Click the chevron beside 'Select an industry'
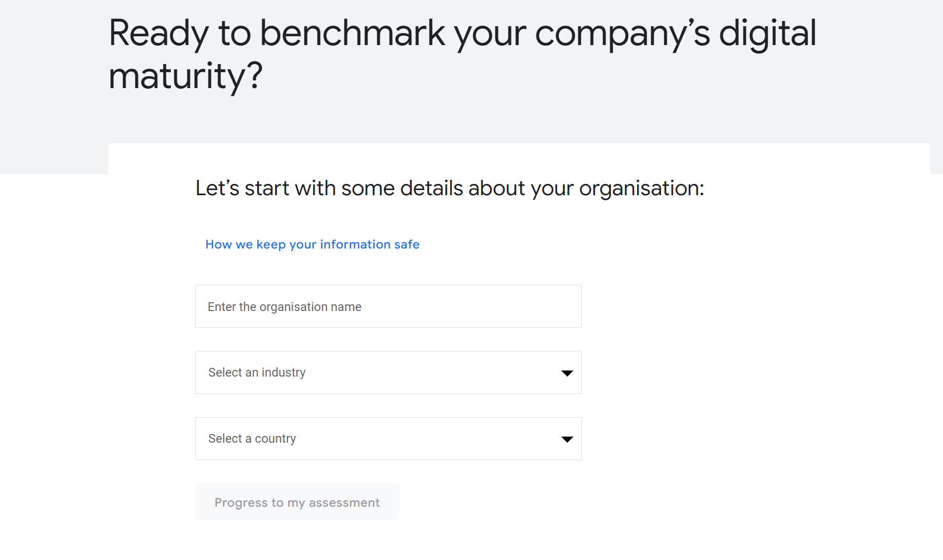 [x=567, y=372]
